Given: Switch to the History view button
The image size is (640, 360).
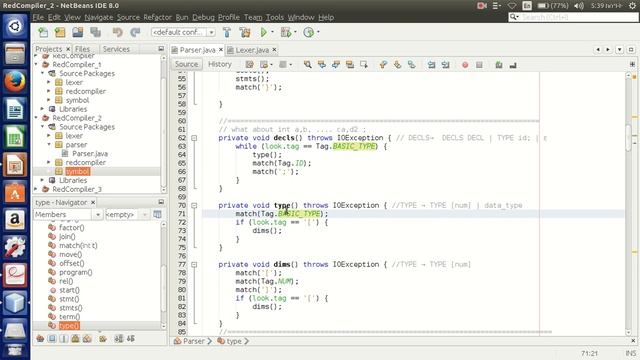Looking at the screenshot, I should [x=220, y=64].
